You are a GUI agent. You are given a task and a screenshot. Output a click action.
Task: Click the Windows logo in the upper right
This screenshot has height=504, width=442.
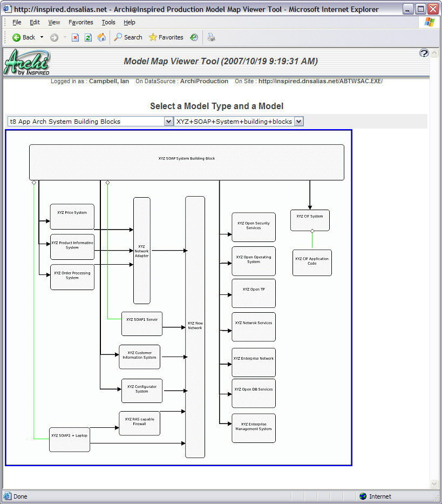tap(429, 22)
